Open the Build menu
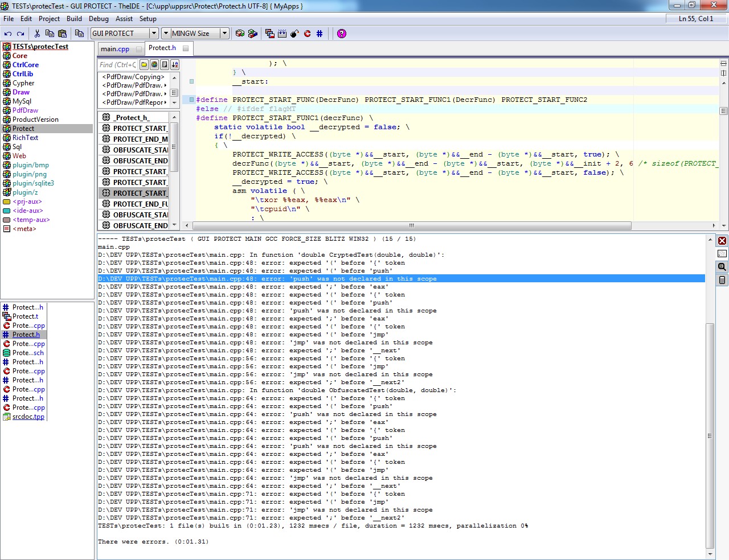729x560 pixels. click(x=74, y=19)
